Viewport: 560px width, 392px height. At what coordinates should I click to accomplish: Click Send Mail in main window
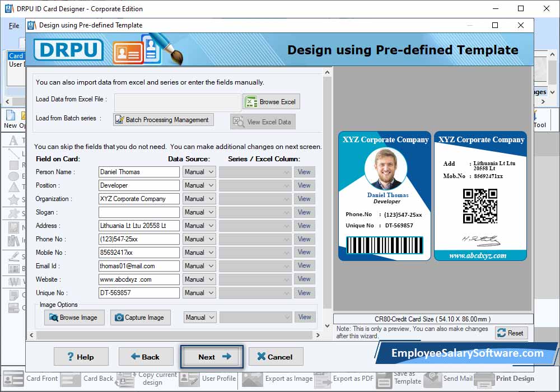(448, 379)
